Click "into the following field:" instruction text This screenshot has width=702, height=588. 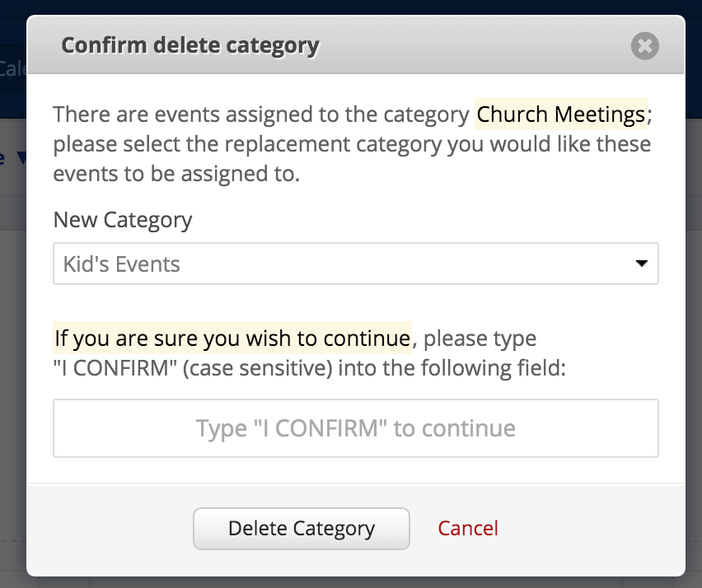(x=452, y=367)
